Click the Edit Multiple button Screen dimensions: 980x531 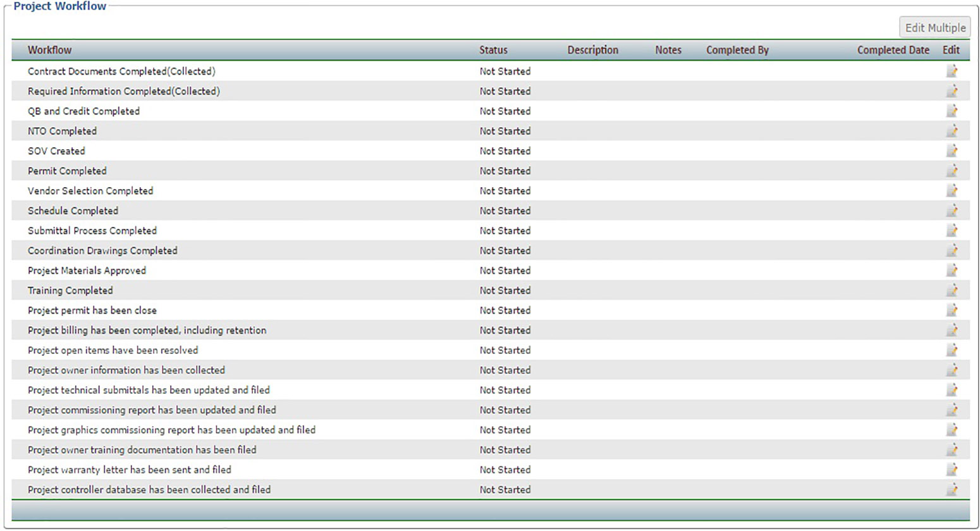click(934, 28)
